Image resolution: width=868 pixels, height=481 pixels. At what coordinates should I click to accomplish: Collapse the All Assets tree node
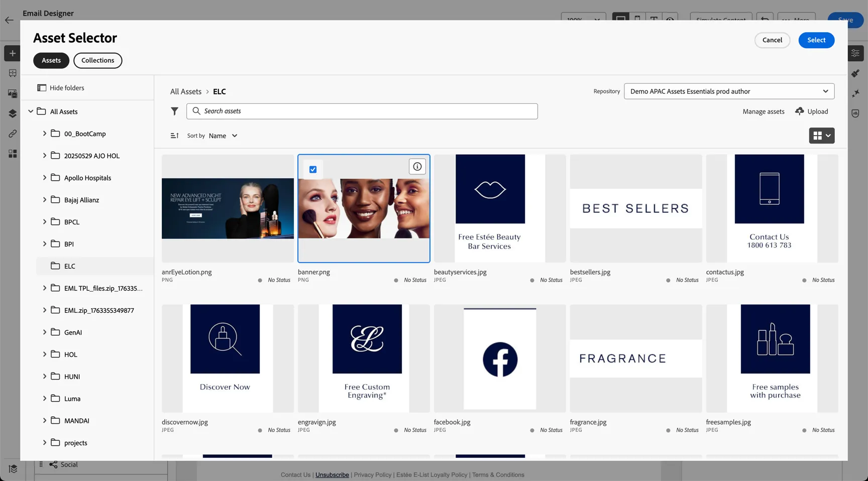coord(31,111)
